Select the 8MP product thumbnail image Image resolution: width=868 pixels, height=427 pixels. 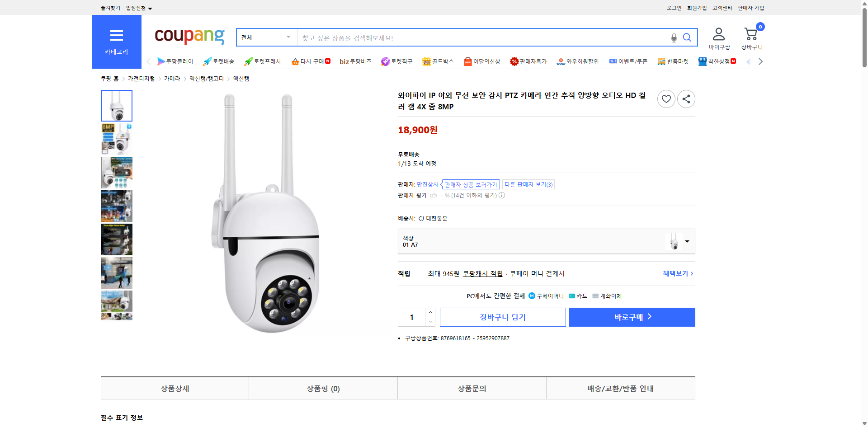pyautogui.click(x=116, y=139)
